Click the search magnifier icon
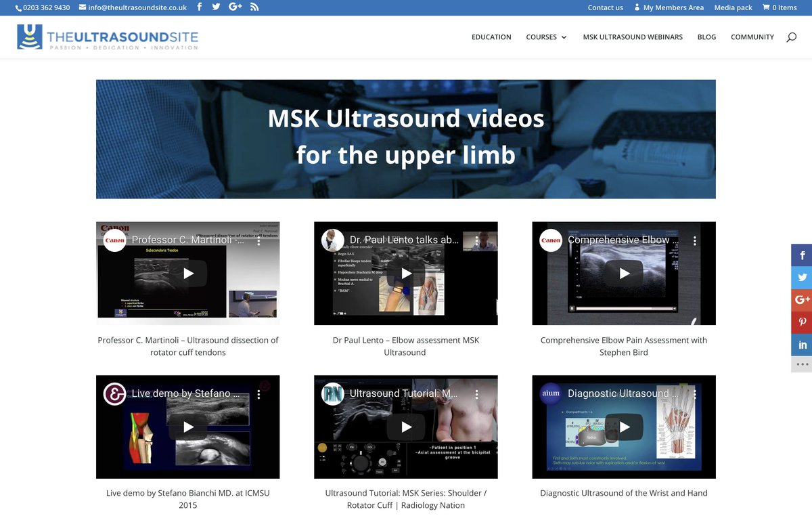The image size is (812, 516). coord(791,37)
